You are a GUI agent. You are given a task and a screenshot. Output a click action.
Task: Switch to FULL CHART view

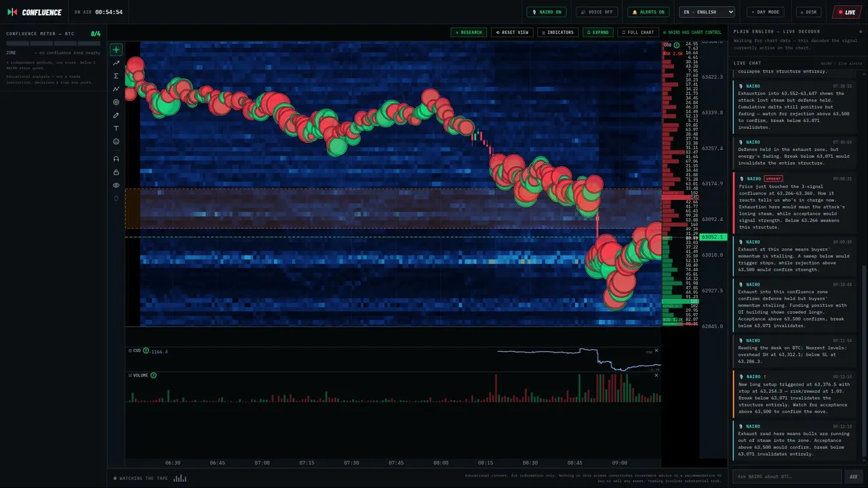638,33
